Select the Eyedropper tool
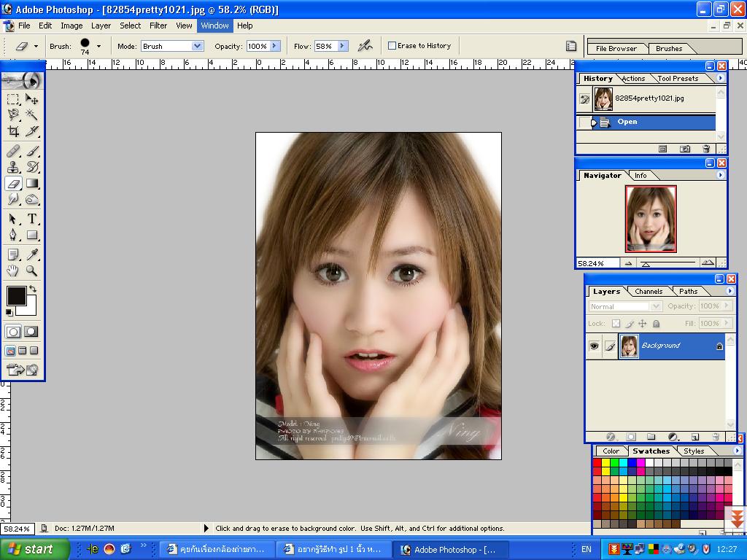This screenshot has width=747, height=560. click(32, 254)
